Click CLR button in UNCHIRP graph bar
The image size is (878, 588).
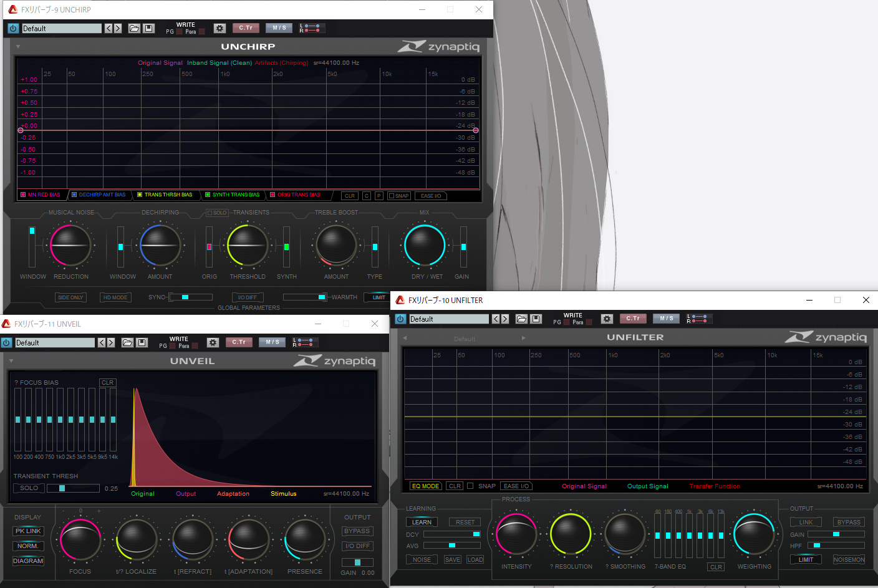(350, 196)
